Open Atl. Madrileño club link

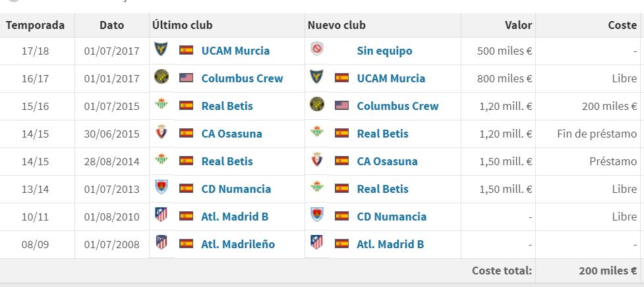(x=238, y=244)
